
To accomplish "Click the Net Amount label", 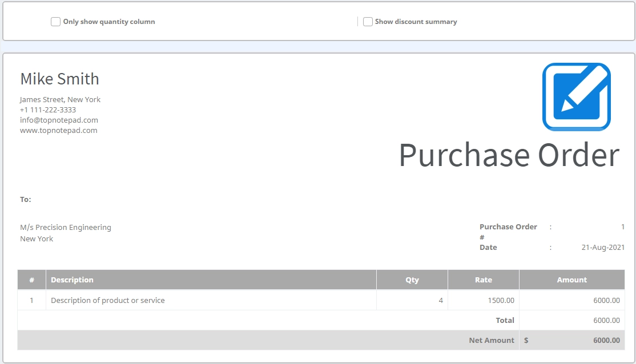I will click(491, 341).
